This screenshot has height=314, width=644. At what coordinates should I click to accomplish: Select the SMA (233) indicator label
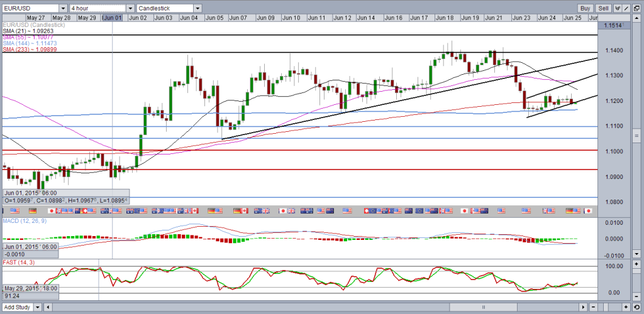(30, 49)
